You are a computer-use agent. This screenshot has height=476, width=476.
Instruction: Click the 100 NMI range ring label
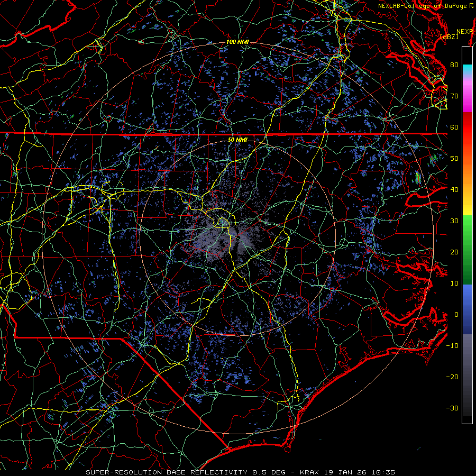click(237, 42)
